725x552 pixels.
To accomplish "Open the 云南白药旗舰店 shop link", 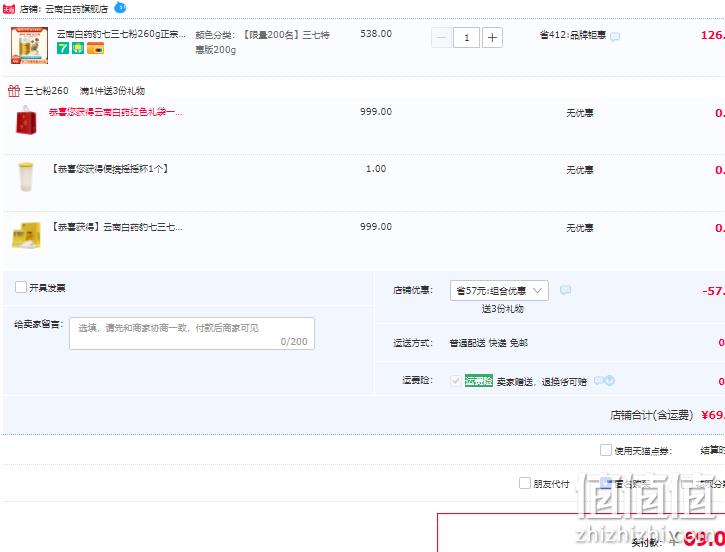I will (x=76, y=9).
